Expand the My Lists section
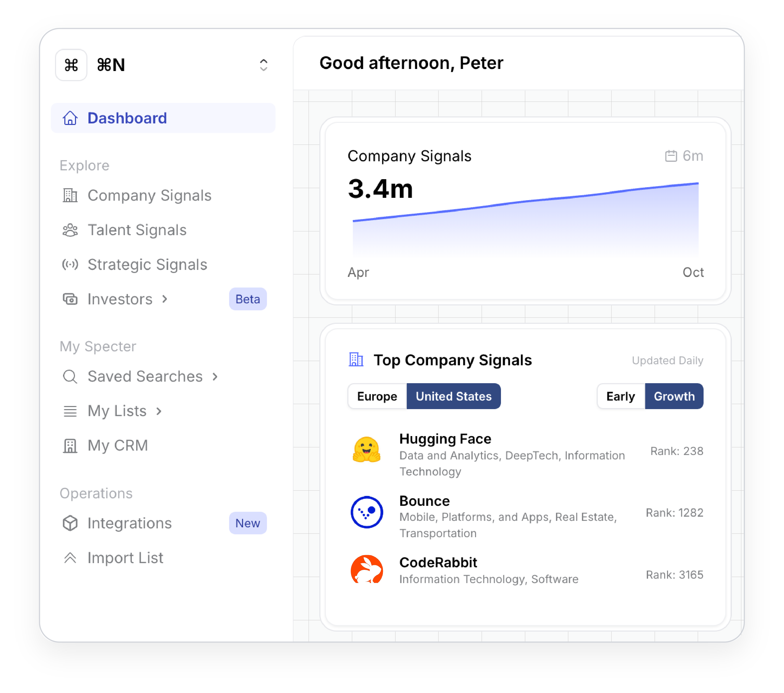 tap(158, 411)
